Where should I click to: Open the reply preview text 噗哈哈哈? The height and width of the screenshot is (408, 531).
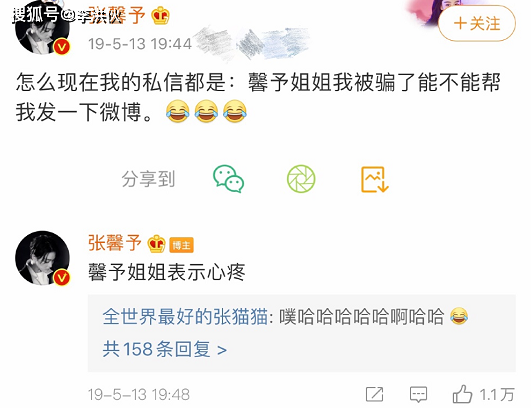click(362, 317)
